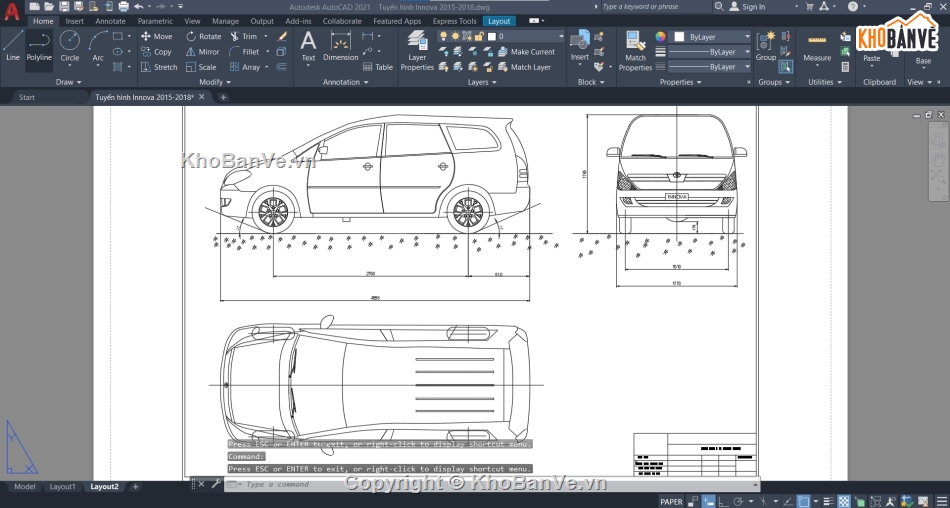950x508 pixels.
Task: Click the Copy tool
Action: [x=156, y=52]
